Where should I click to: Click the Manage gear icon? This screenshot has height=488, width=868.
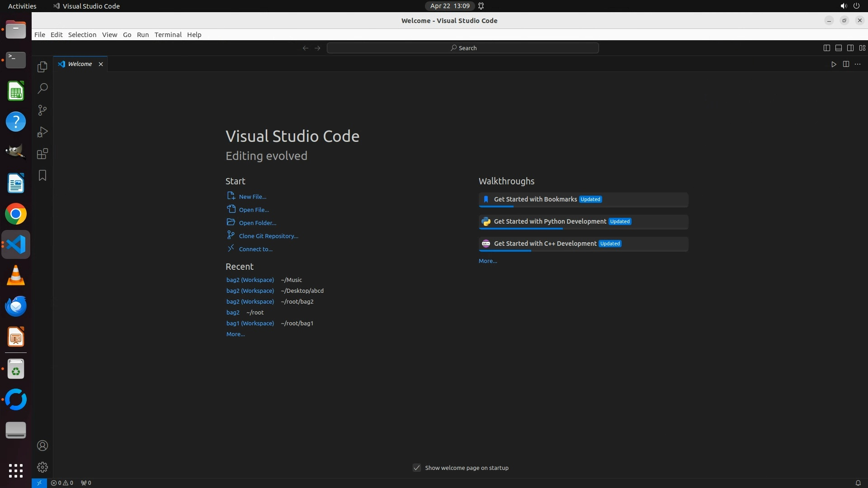(42, 467)
